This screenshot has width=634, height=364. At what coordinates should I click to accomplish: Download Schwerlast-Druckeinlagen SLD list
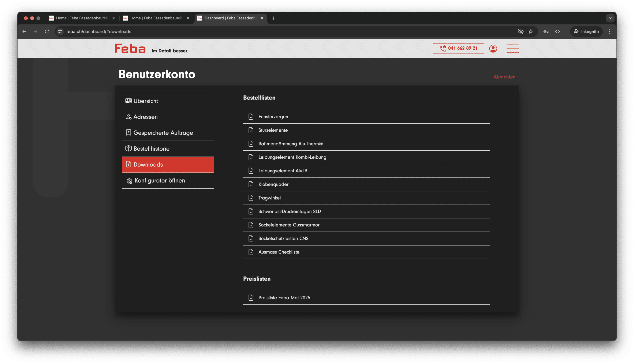coord(366,211)
